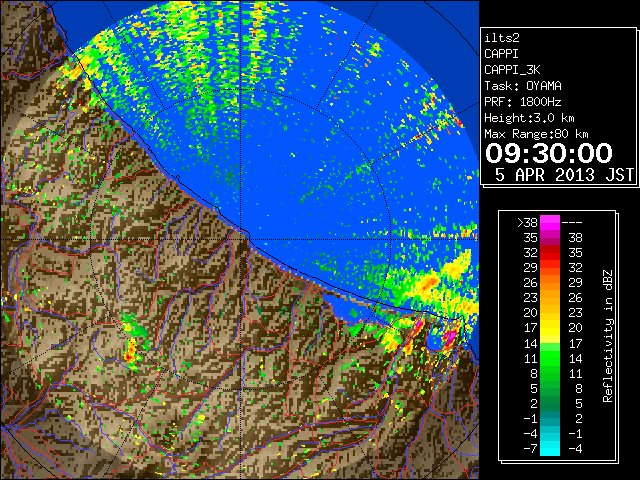The height and width of the screenshot is (480, 640).
Task: Click the 'Task: OYAMA' line
Action: [523, 86]
